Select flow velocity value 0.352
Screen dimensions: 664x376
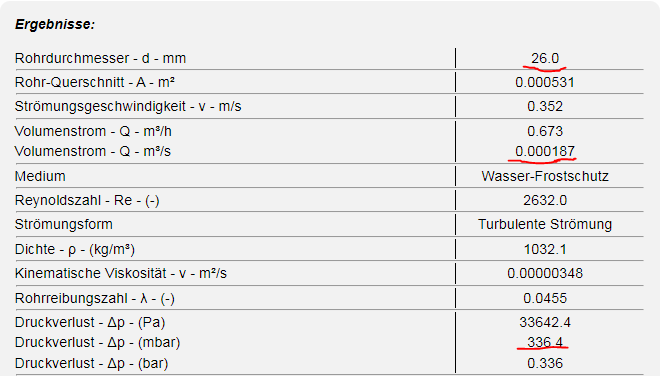click(x=545, y=106)
